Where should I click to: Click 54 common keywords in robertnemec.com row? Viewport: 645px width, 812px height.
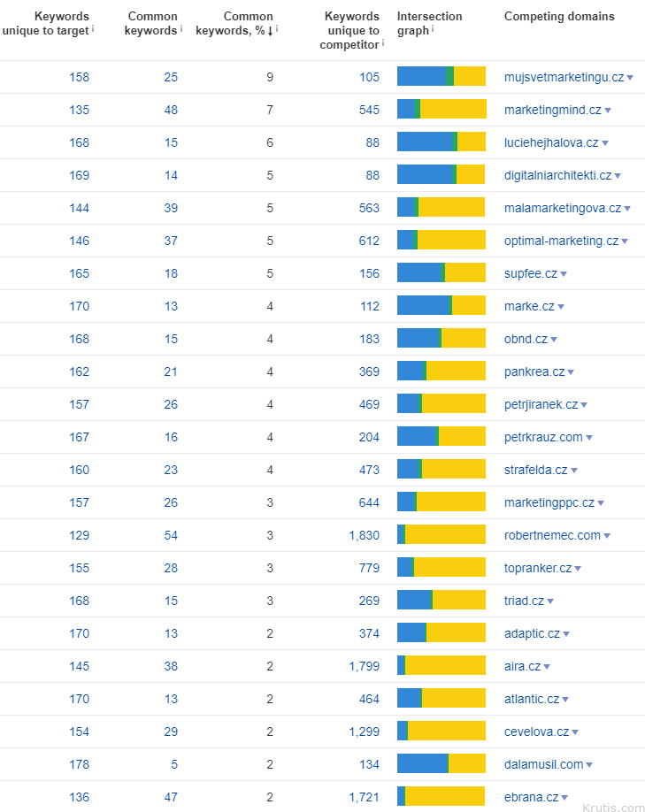170,535
